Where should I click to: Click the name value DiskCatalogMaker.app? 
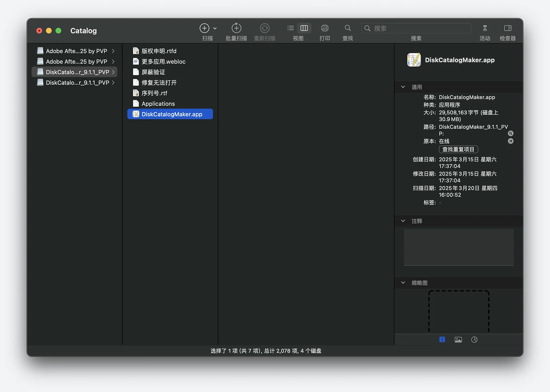[x=467, y=97]
